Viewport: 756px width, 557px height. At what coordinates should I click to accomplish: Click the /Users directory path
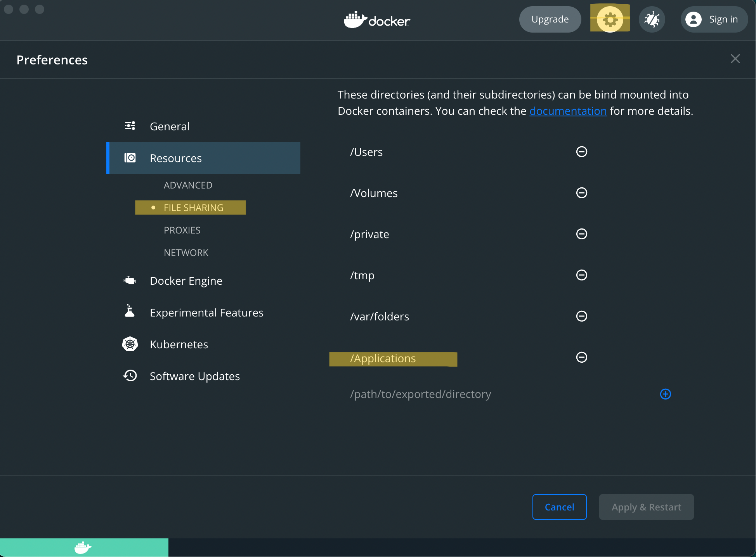(366, 152)
